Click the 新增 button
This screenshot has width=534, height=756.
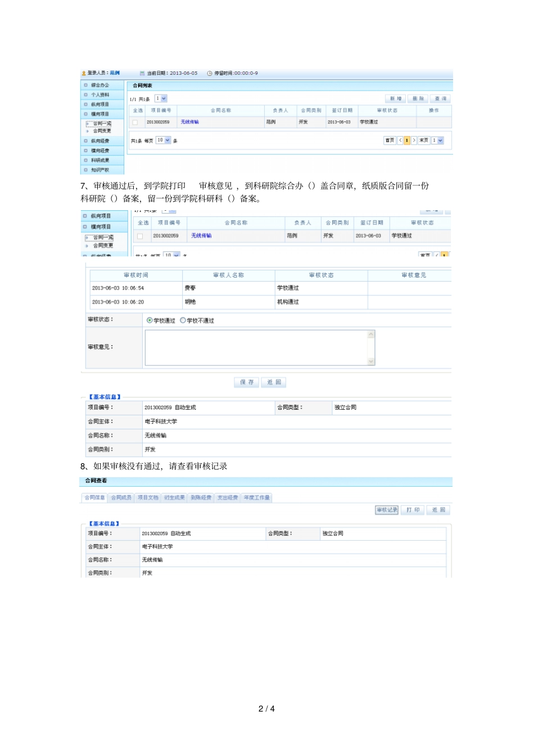[396, 99]
